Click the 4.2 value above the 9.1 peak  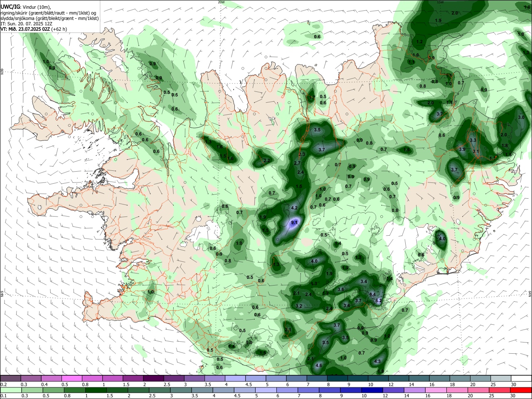click(295, 208)
